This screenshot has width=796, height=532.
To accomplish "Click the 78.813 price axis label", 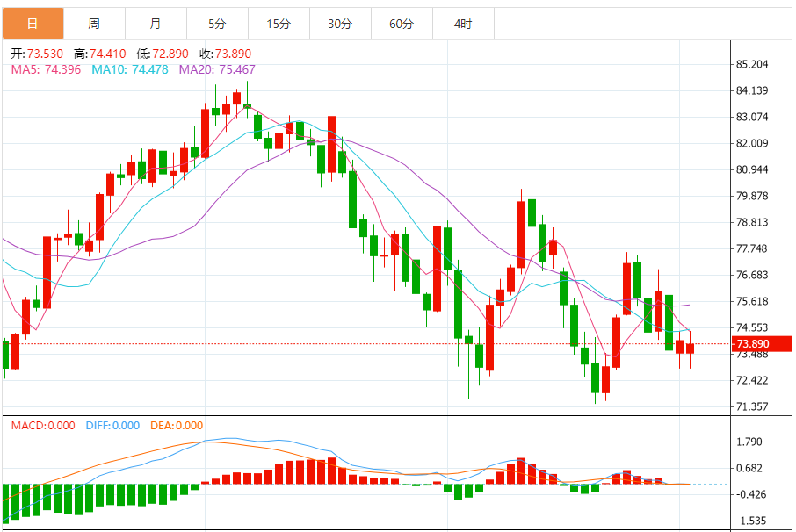I will tap(752, 223).
